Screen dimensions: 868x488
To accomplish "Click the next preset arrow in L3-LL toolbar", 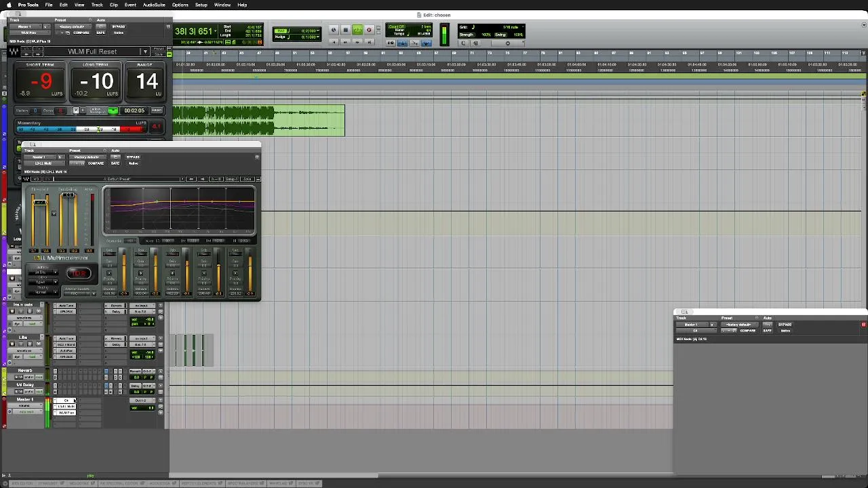I will tap(202, 179).
